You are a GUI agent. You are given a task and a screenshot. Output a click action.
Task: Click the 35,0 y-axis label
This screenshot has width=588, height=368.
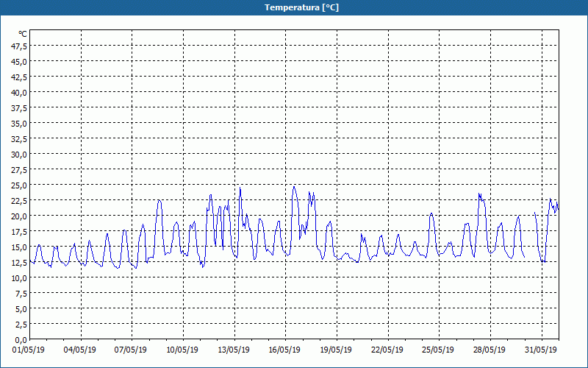[20, 124]
